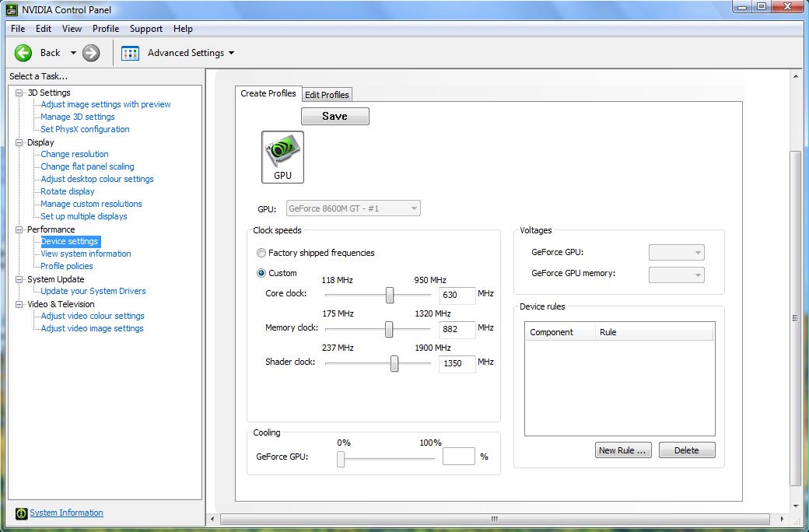809x532 pixels.
Task: Click the Rule column header
Action: 654,332
